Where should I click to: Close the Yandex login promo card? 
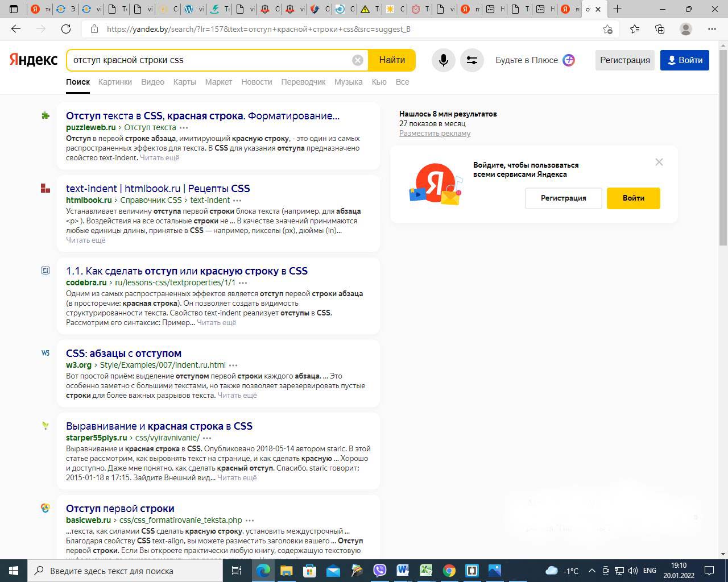[x=659, y=162]
